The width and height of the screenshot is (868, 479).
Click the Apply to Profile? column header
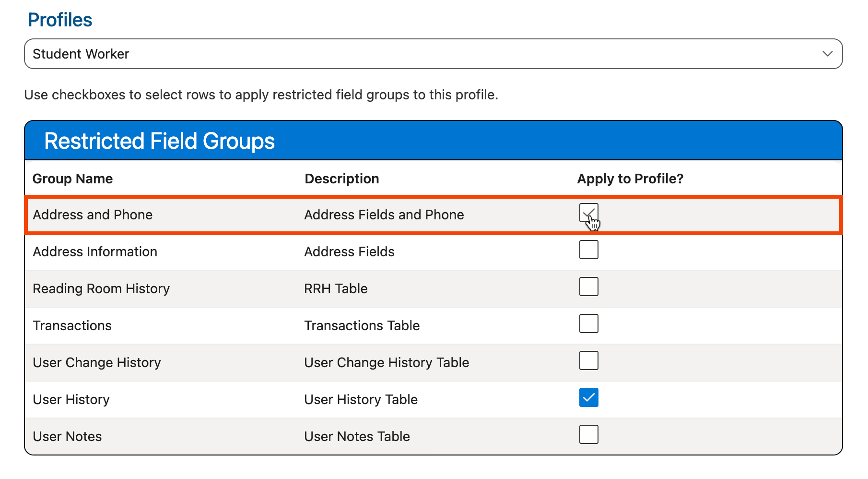click(x=630, y=179)
